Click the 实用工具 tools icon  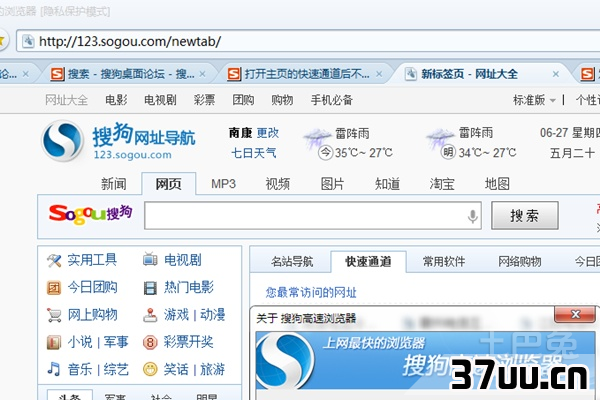[54, 261]
